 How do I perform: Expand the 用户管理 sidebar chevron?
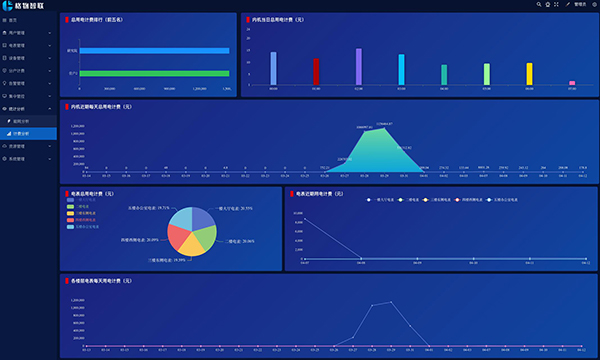[x=50, y=33]
